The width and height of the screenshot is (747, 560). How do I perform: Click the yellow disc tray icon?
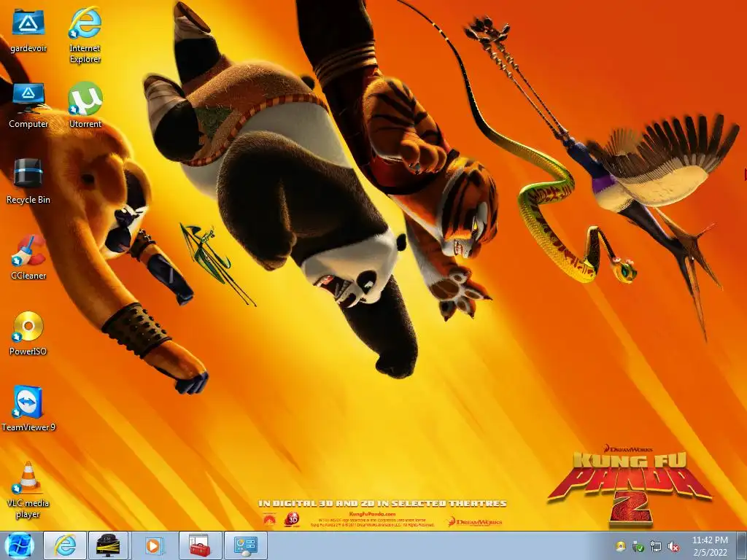[x=620, y=547]
